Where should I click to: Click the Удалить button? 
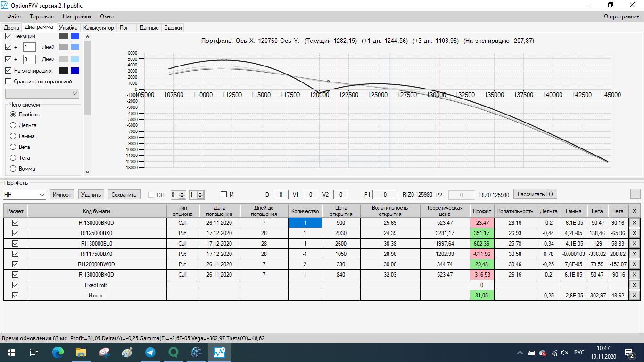[91, 195]
